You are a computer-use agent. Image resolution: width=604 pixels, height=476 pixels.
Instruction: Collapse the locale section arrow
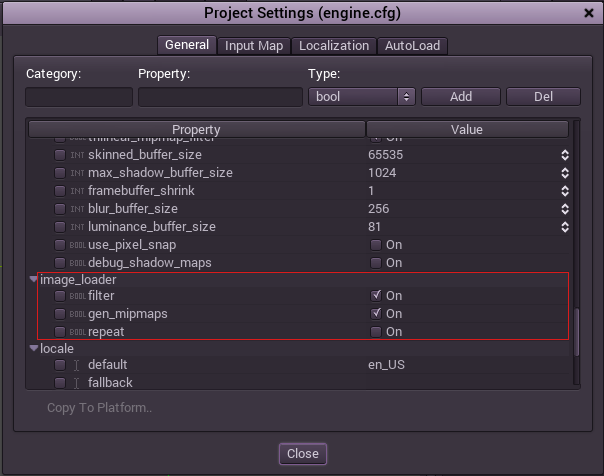pos(33,348)
